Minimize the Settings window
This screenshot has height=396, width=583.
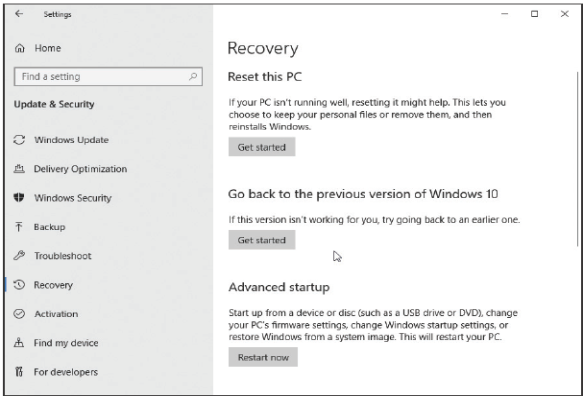[x=505, y=14]
